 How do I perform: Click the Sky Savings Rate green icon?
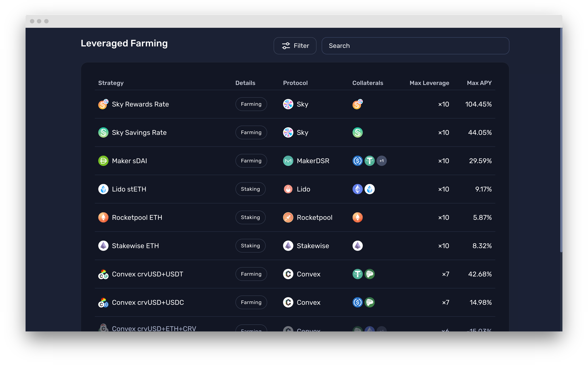(103, 132)
